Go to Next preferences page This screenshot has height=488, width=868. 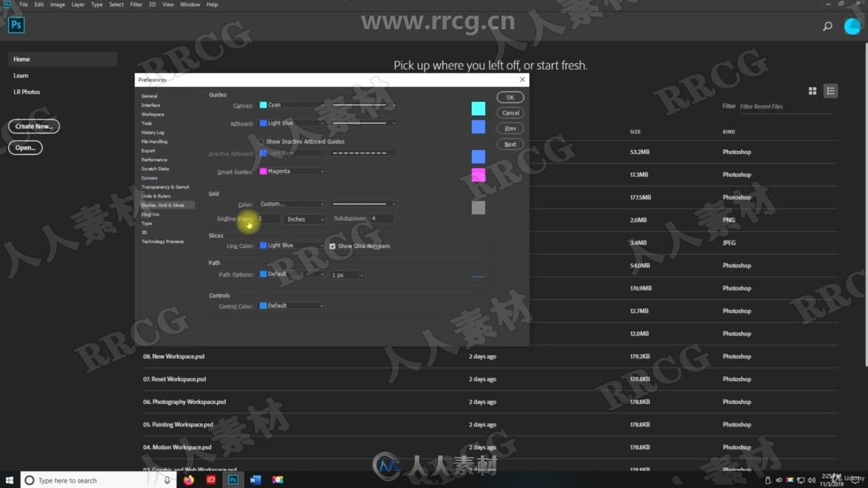coord(511,144)
